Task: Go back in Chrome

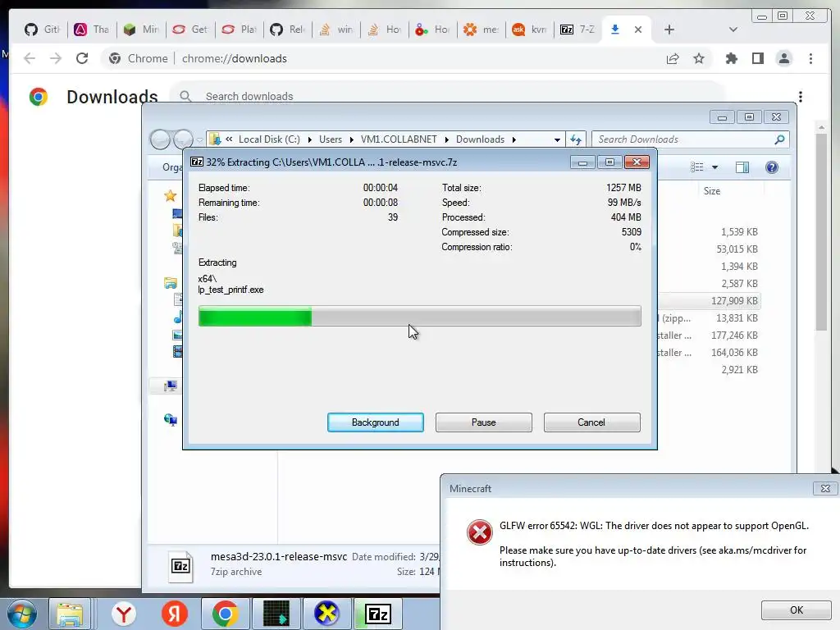Action: point(30,58)
